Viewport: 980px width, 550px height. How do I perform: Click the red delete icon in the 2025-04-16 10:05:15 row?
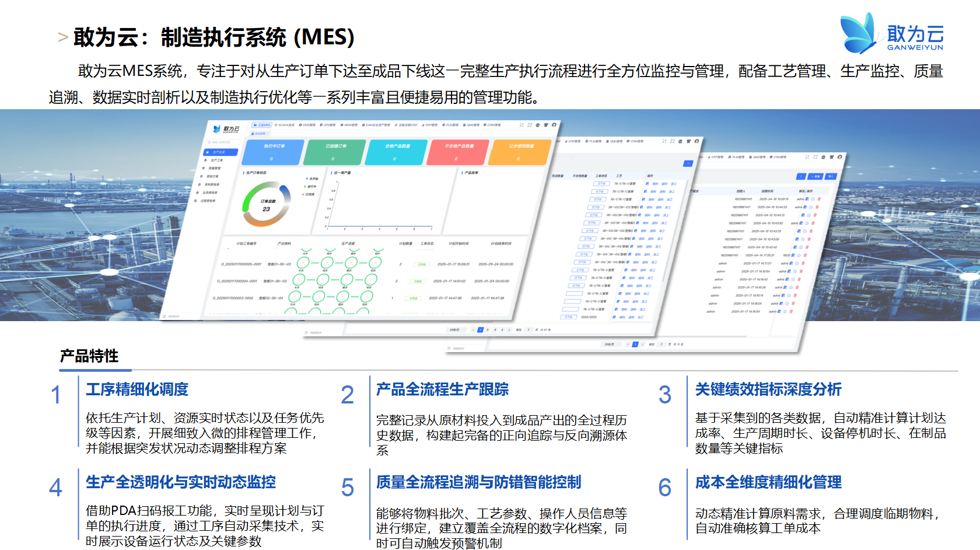pyautogui.click(x=820, y=199)
